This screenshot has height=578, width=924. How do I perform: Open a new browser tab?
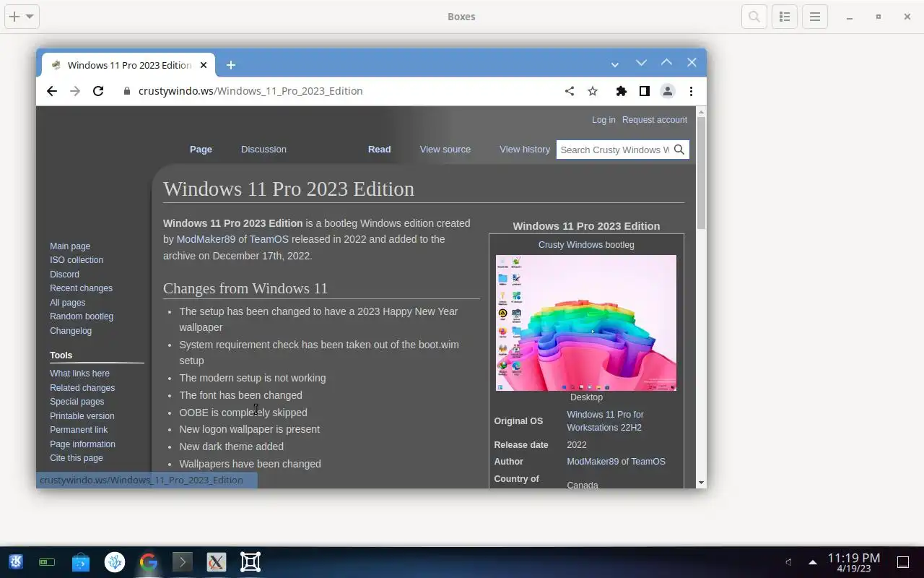coord(231,65)
